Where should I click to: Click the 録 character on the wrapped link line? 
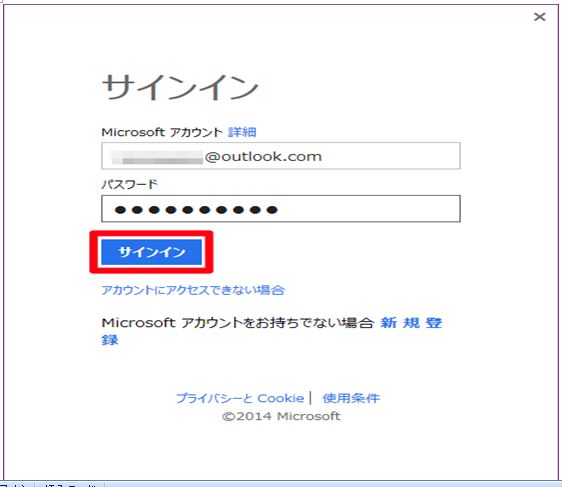110,340
